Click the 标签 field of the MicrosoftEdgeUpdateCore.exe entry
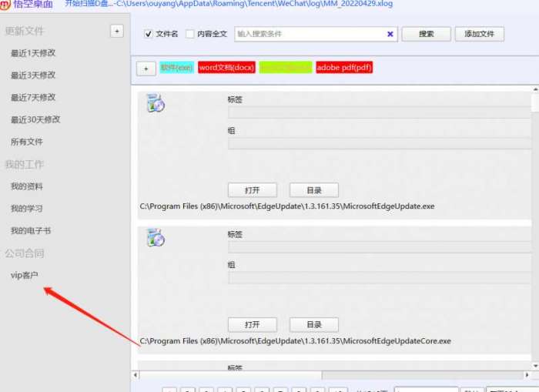 tap(380, 247)
